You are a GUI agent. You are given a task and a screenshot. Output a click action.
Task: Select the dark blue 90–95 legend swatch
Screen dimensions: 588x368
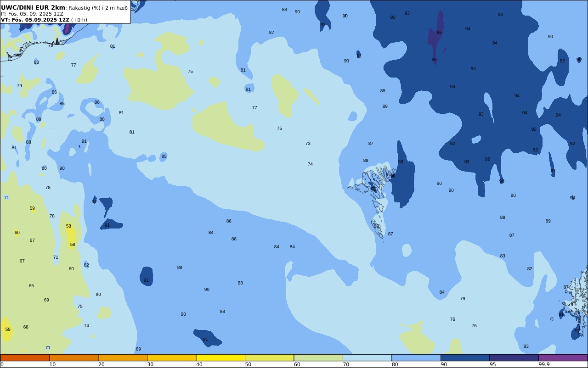(465, 357)
